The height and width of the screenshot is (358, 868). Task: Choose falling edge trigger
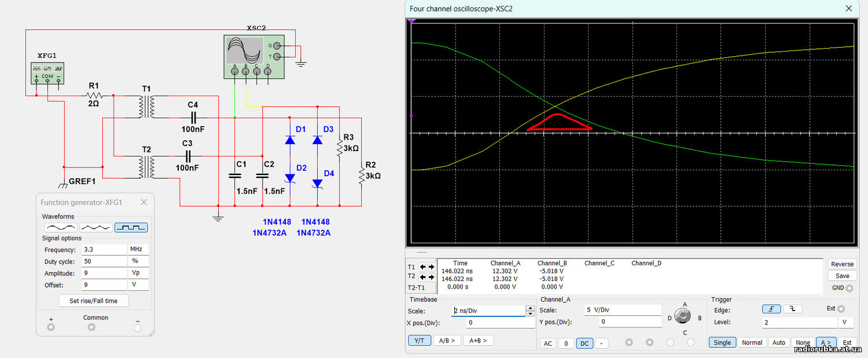click(792, 309)
